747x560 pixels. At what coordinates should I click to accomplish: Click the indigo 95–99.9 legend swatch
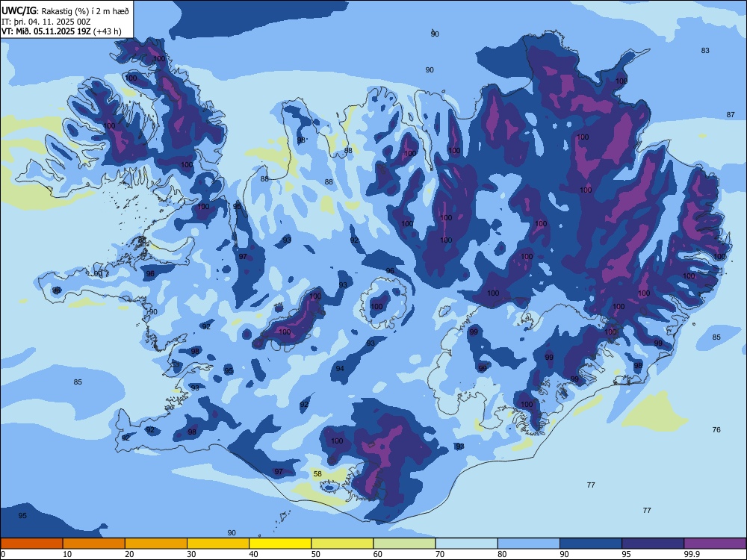653,544
